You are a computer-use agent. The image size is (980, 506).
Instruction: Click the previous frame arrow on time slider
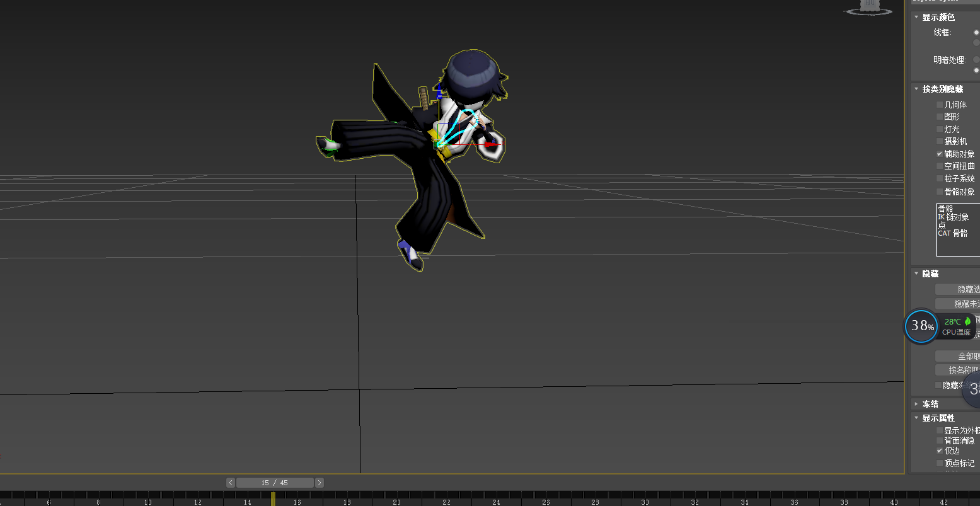pos(231,483)
